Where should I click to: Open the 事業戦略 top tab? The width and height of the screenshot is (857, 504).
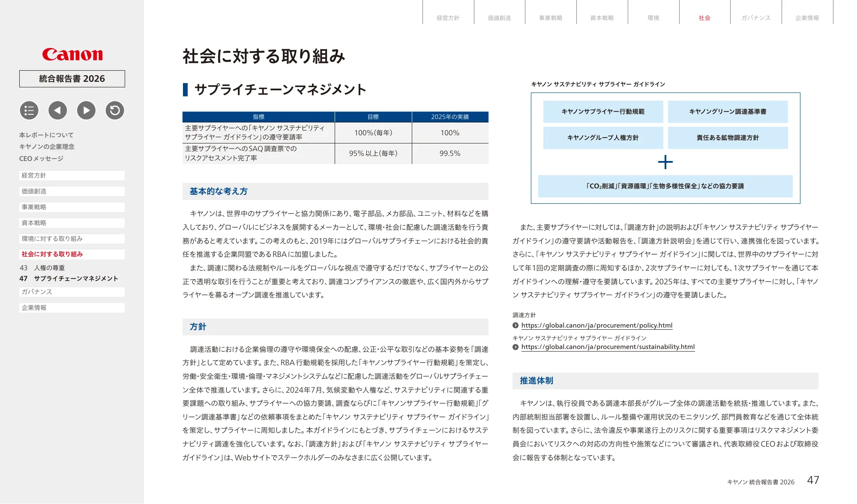(551, 18)
